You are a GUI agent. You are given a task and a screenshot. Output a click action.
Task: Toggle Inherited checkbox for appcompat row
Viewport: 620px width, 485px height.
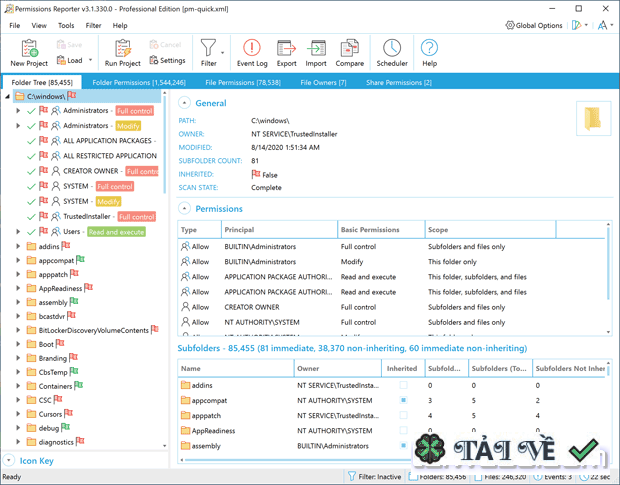pyautogui.click(x=403, y=400)
